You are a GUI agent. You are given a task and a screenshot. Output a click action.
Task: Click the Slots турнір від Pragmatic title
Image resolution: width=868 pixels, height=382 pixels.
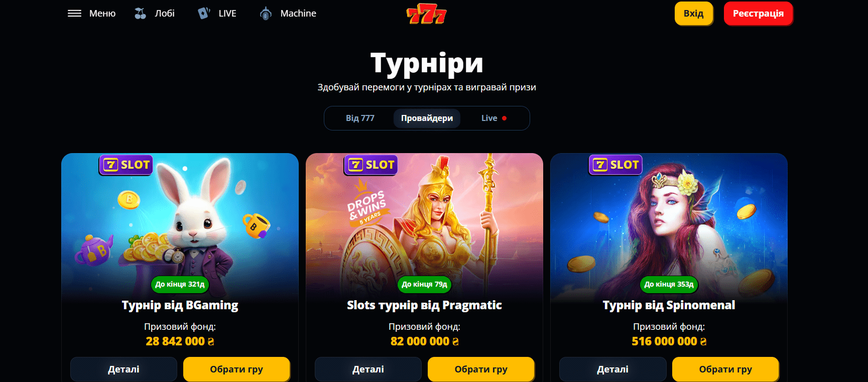pyautogui.click(x=424, y=305)
